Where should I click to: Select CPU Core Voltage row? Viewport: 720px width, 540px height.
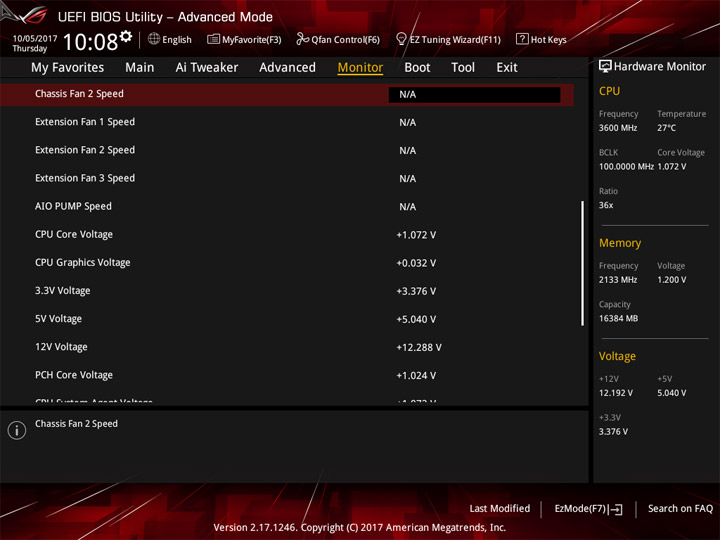pos(287,235)
